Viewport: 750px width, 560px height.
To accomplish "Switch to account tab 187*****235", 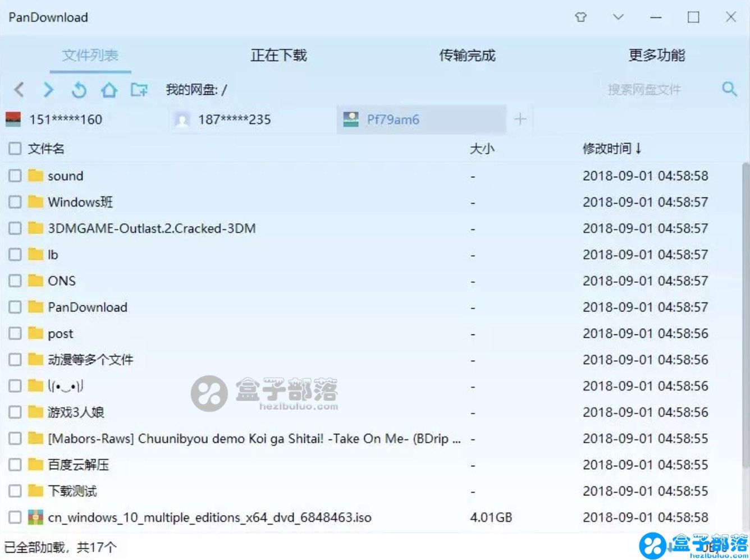I will point(253,119).
